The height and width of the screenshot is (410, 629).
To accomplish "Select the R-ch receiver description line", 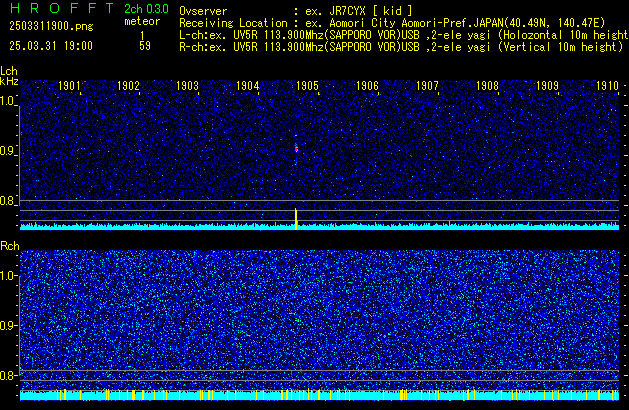I will click(401, 47).
